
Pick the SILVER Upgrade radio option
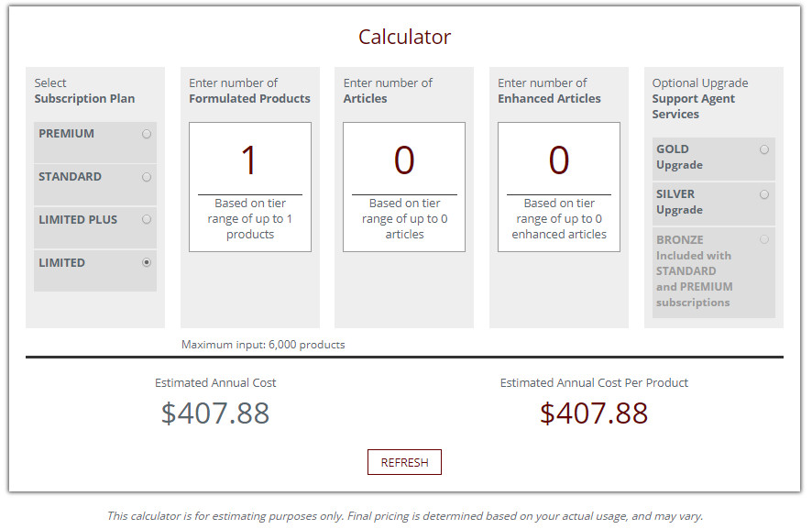pos(763,194)
